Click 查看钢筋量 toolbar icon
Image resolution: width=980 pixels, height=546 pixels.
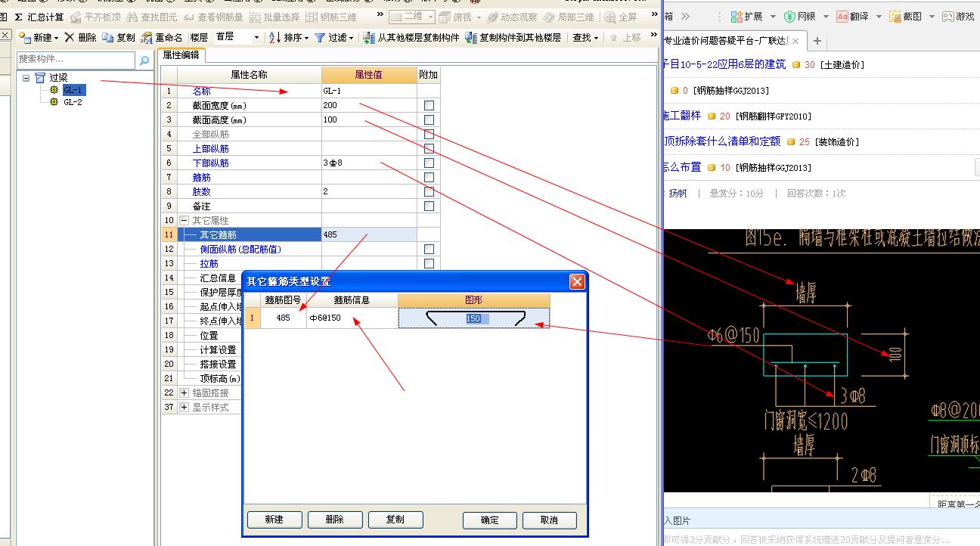[x=189, y=17]
